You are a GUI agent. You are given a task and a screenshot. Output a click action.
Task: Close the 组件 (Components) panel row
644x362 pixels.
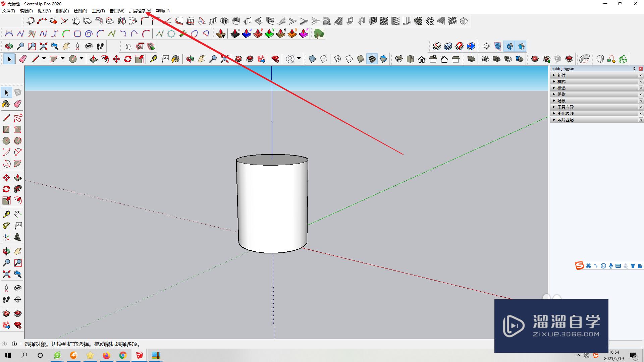tap(640, 75)
